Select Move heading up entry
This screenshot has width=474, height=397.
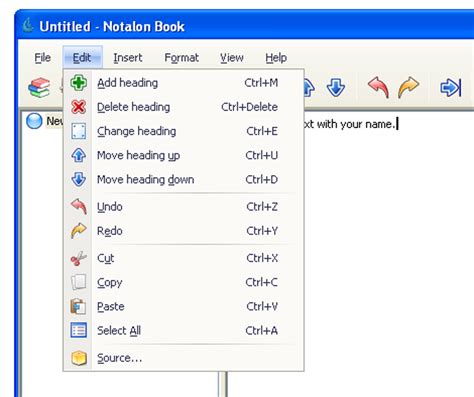click(x=184, y=155)
